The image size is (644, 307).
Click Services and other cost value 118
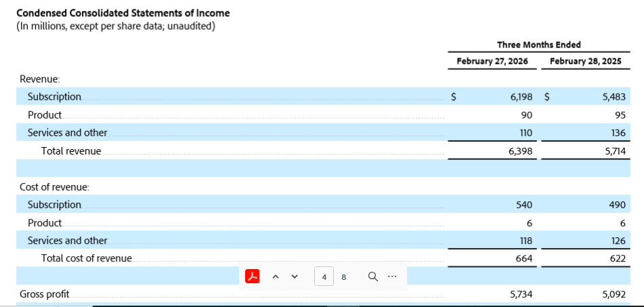(x=526, y=241)
